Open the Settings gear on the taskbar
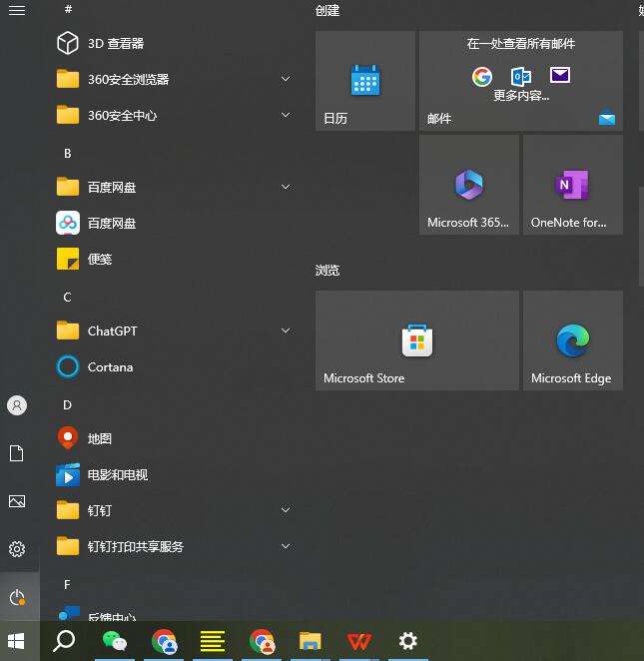Viewport: 644px width, 661px height. (x=408, y=641)
